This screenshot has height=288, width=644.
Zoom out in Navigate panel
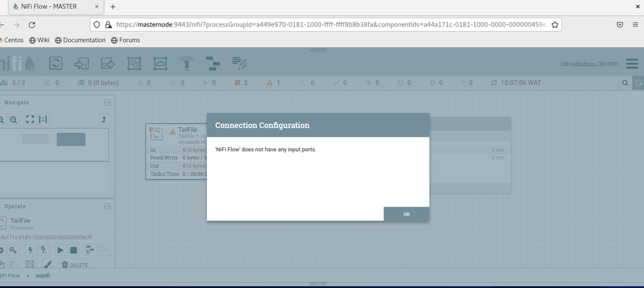click(14, 119)
